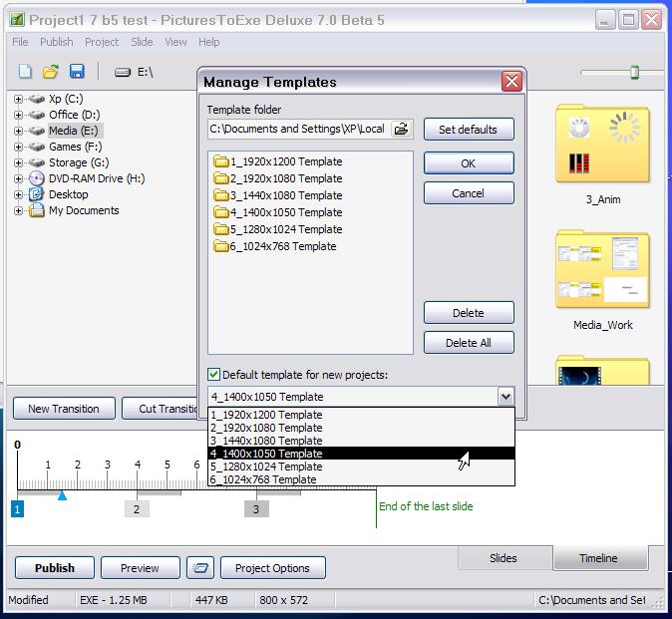Select the 1_1920x1200 Template folder
The height and width of the screenshot is (619, 672).
click(x=278, y=161)
